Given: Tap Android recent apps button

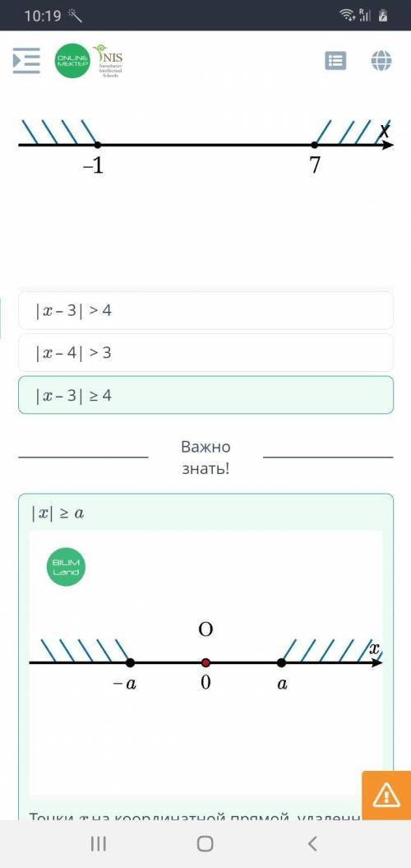Looking at the screenshot, I should [x=99, y=843].
